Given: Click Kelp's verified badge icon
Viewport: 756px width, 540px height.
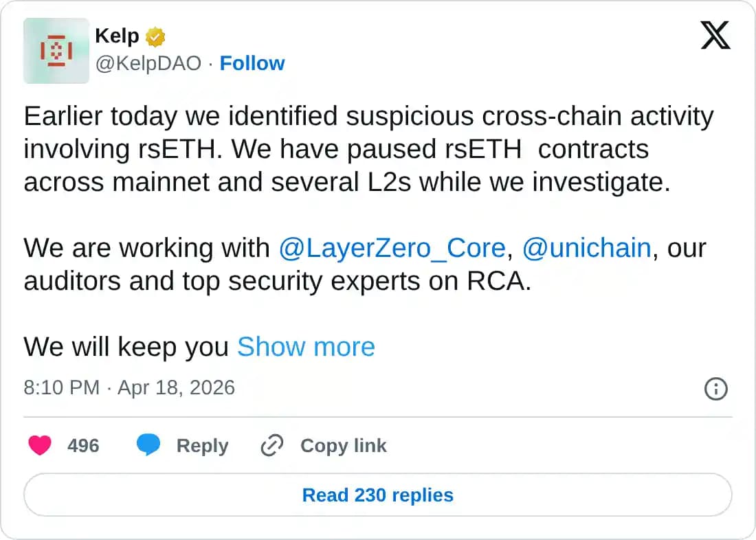Looking at the screenshot, I should 155,35.
